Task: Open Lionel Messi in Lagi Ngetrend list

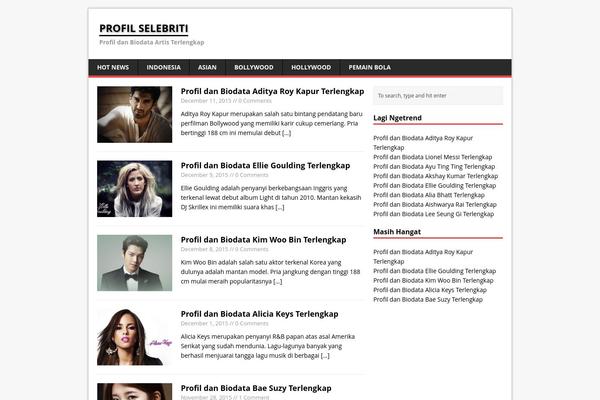Action: pyautogui.click(x=432, y=157)
